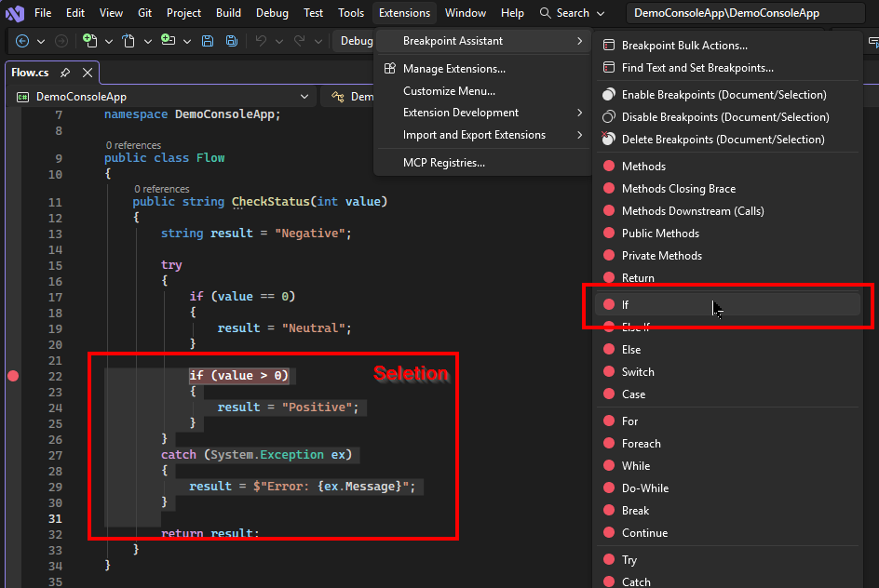Close the Flow.cs tab
This screenshot has width=879, height=588.
click(88, 73)
